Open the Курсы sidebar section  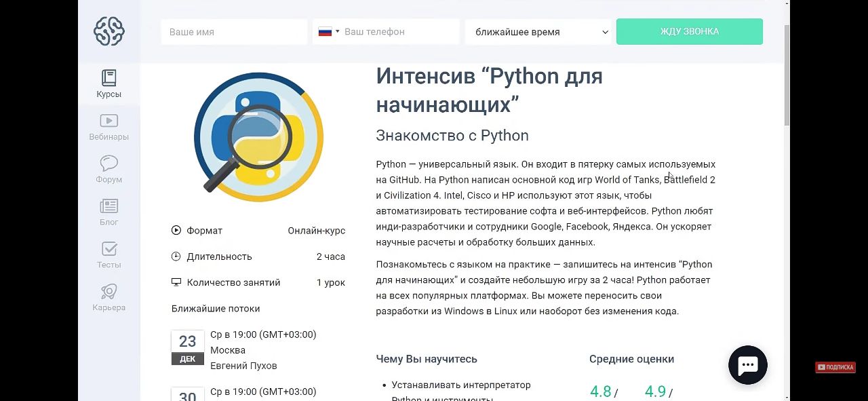(108, 85)
